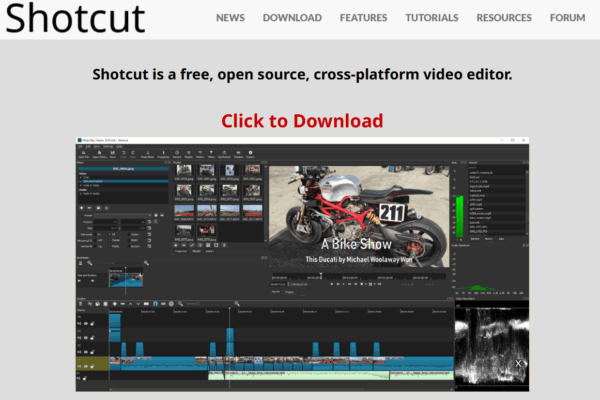
Task: Uncheck the Crop filter checkbox
Action: tap(81, 177)
